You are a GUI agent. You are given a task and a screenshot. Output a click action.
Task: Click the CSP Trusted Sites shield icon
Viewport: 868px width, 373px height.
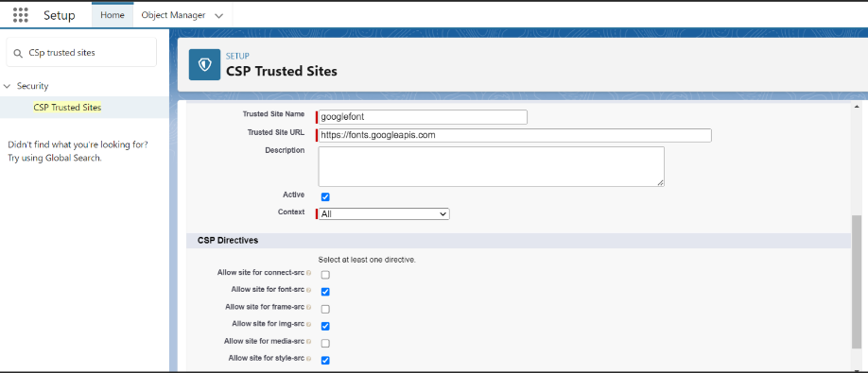pyautogui.click(x=204, y=64)
